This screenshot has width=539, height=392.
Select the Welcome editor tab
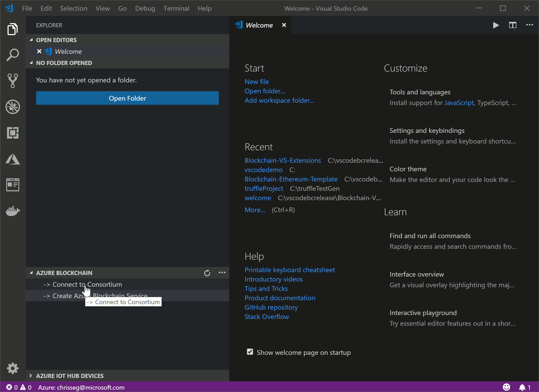tap(259, 25)
